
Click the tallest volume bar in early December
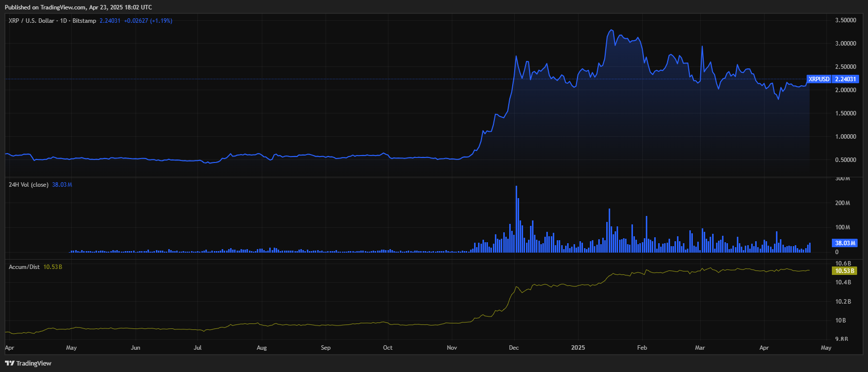(x=516, y=218)
